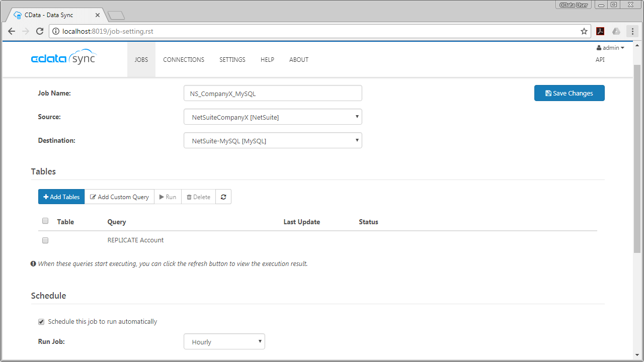Image resolution: width=644 pixels, height=362 pixels.
Task: Click the browser forward arrow
Action: coord(26,31)
